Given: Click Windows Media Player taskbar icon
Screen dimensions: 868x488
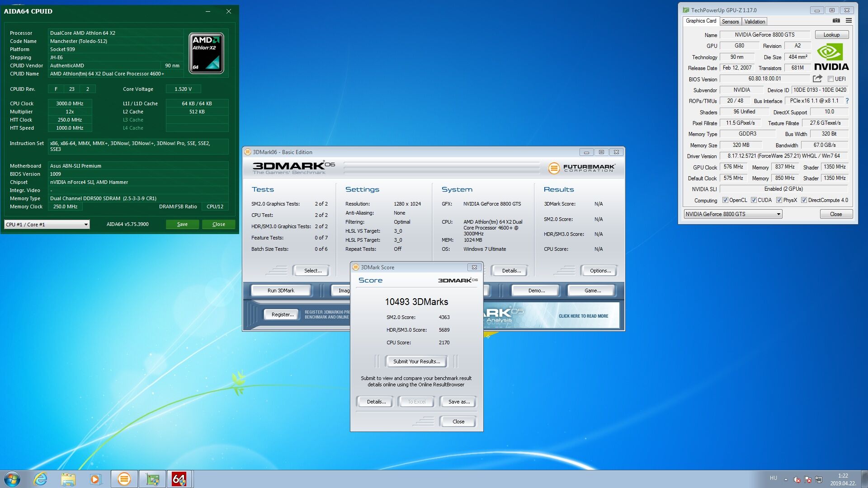Looking at the screenshot, I should (x=95, y=479).
